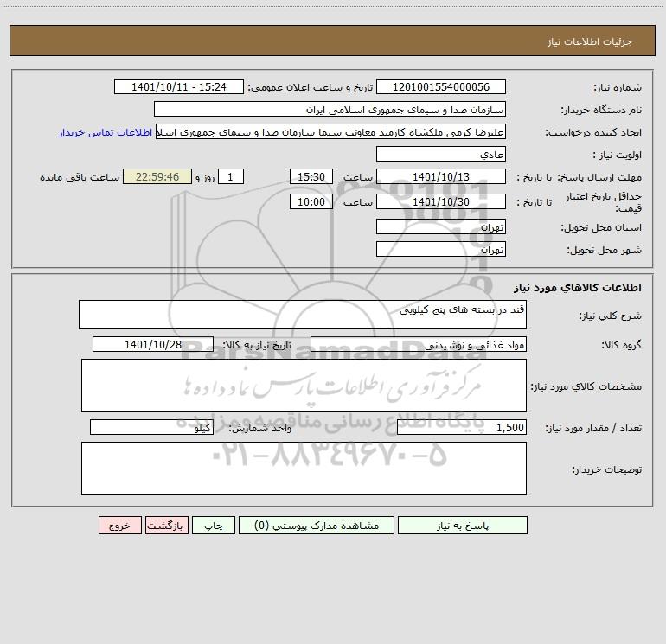Image resolution: width=666 pixels, height=644 pixels.
Task: Click the پاسخ به نیاز button
Action: point(463,526)
